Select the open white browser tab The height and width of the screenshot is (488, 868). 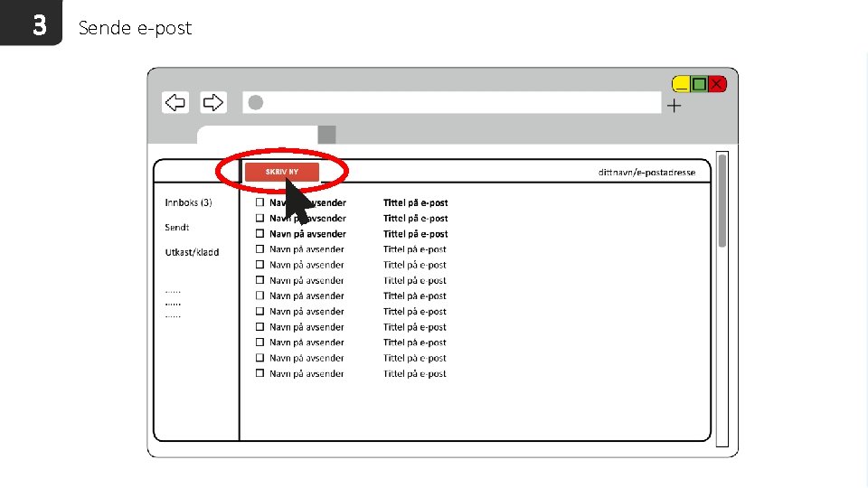point(258,135)
